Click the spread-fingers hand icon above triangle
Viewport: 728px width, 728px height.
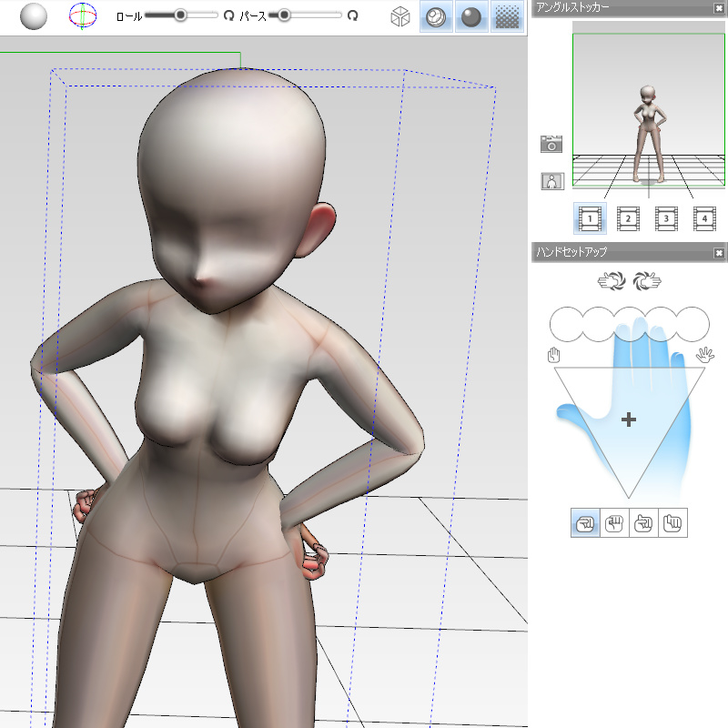[703, 355]
